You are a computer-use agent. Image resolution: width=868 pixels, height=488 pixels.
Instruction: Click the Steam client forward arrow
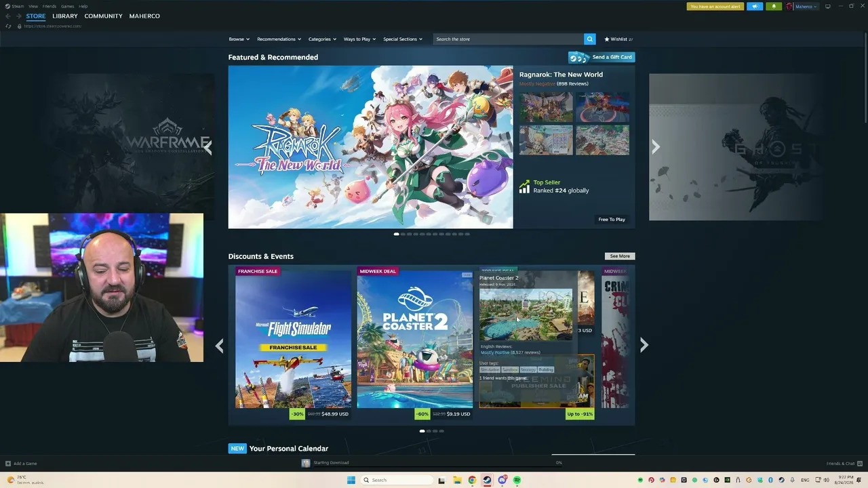click(x=18, y=16)
